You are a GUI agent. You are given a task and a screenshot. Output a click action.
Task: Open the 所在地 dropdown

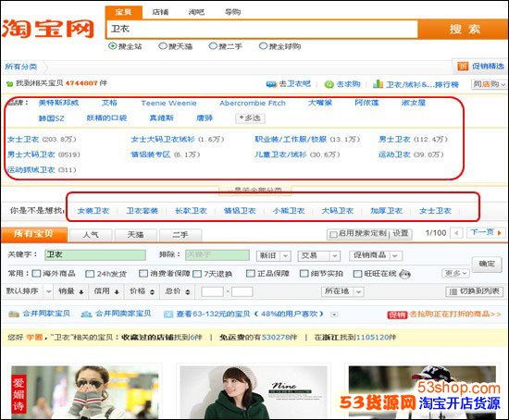point(342,291)
